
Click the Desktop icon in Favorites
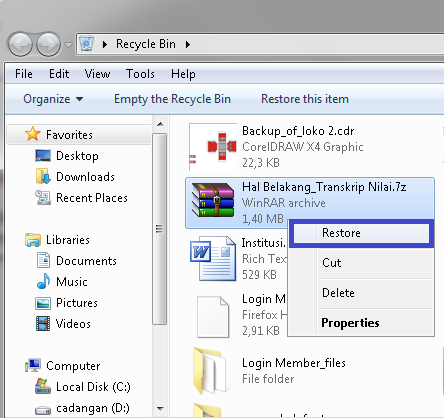43,156
